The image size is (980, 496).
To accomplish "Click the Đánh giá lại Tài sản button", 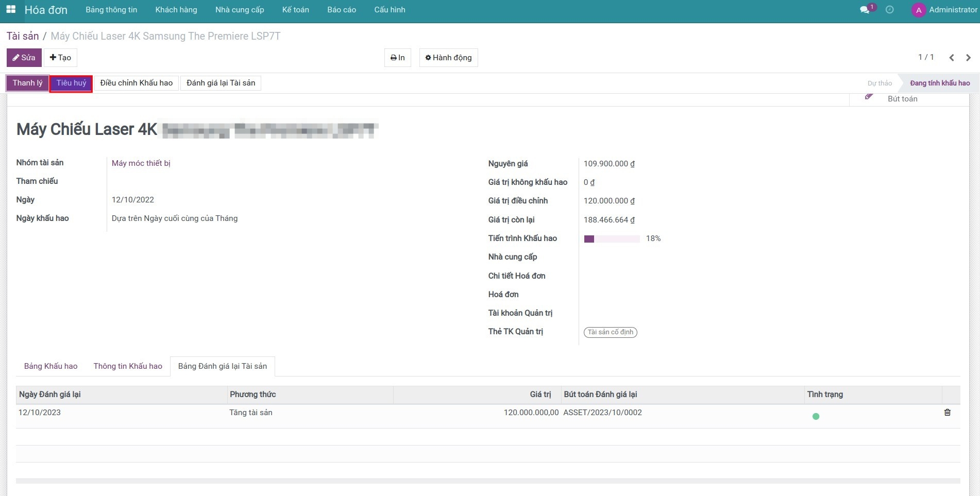I will 221,83.
